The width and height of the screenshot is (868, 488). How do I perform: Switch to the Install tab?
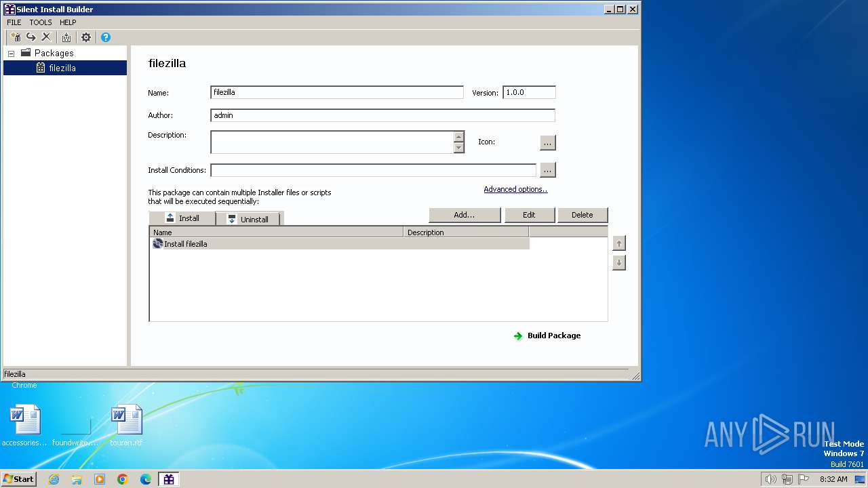182,218
